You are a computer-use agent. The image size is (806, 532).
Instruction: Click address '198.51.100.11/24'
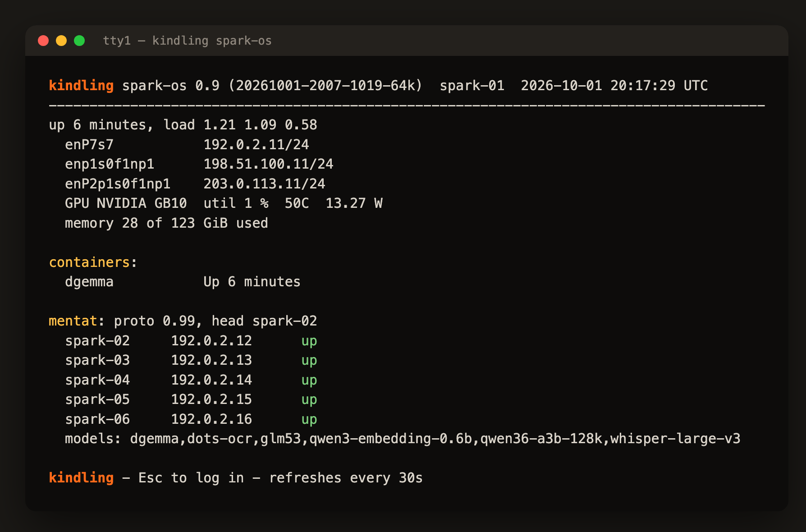pyautogui.click(x=269, y=164)
